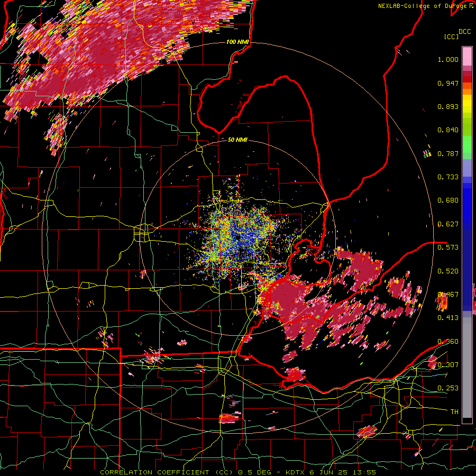Image resolution: width=476 pixels, height=476 pixels.
Task: Select the 0.627 scale value
Action: (x=448, y=224)
